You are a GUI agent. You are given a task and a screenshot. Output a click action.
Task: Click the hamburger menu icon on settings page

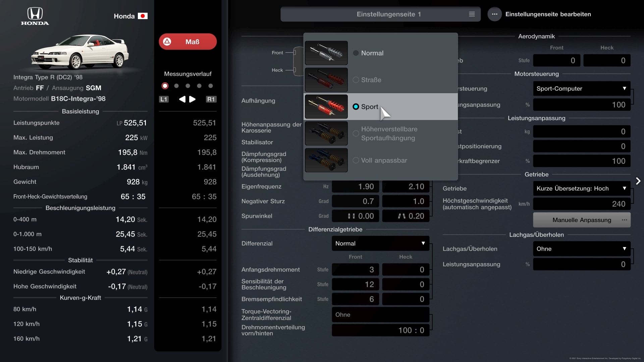pyautogui.click(x=472, y=14)
